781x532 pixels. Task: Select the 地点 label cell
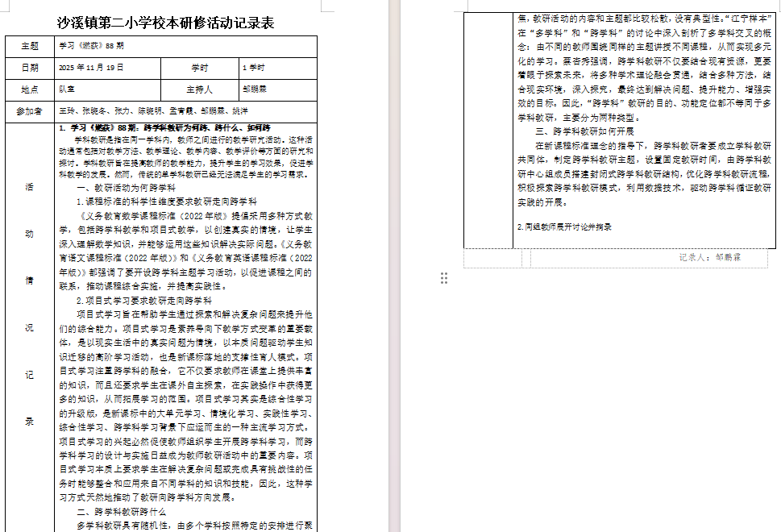click(30, 89)
